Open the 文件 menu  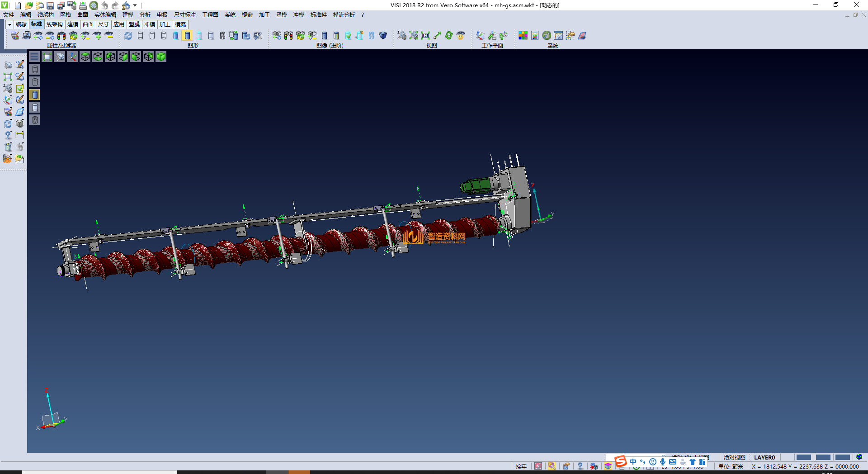[x=9, y=15]
